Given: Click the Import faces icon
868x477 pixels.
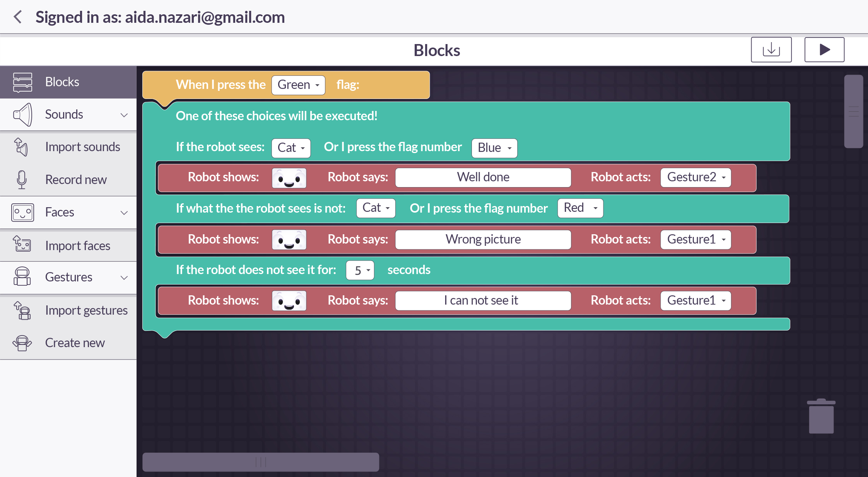Looking at the screenshot, I should (x=22, y=245).
